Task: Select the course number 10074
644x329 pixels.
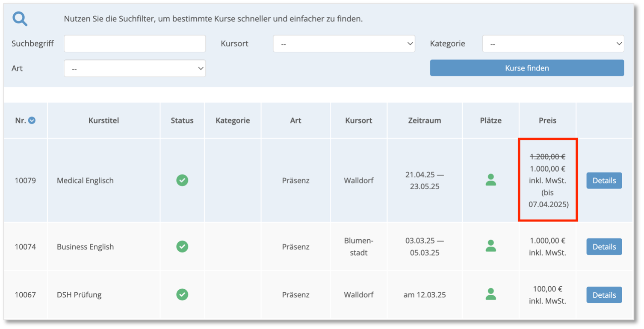Action: pyautogui.click(x=25, y=247)
